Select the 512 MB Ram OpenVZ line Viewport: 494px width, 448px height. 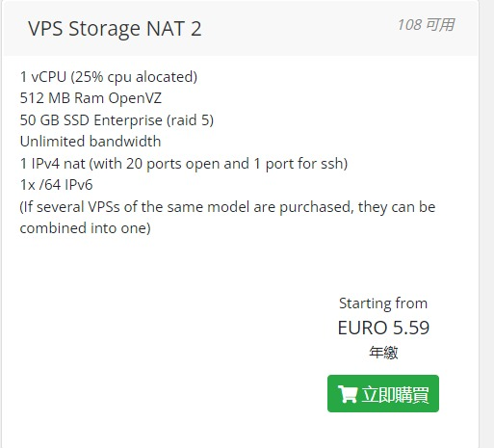tap(91, 98)
